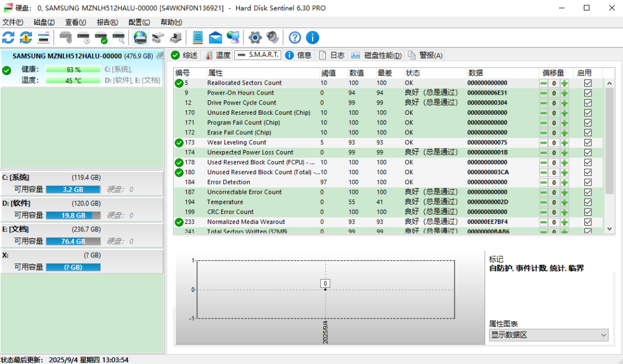Click the blue info about icon

pyautogui.click(x=313, y=38)
